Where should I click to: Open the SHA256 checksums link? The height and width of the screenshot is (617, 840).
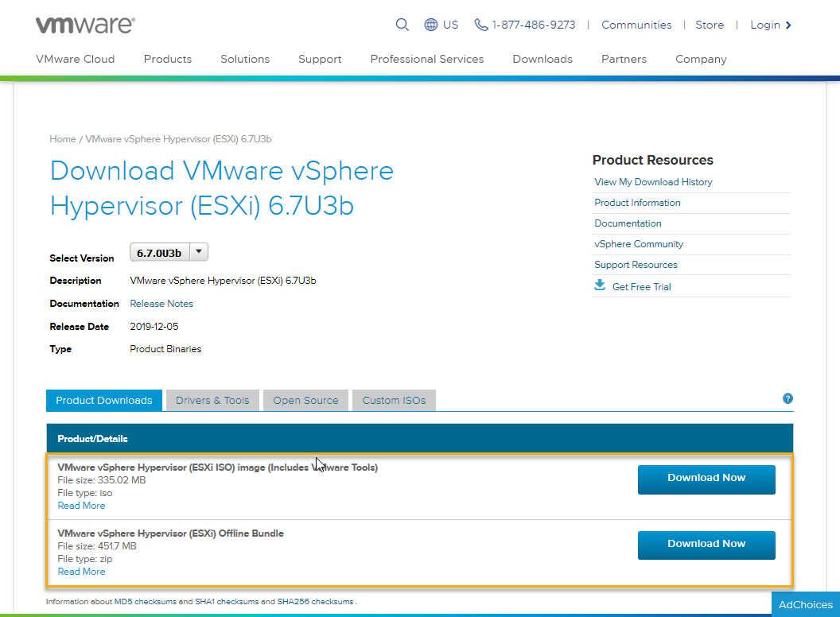point(315,601)
